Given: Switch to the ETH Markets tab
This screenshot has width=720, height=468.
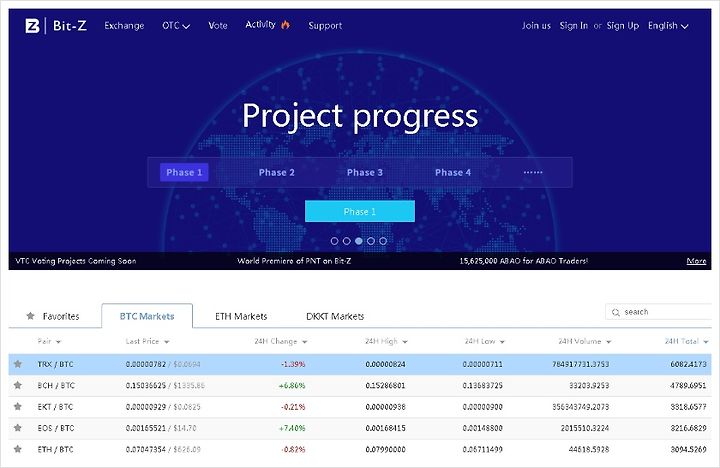Looking at the screenshot, I should point(241,316).
